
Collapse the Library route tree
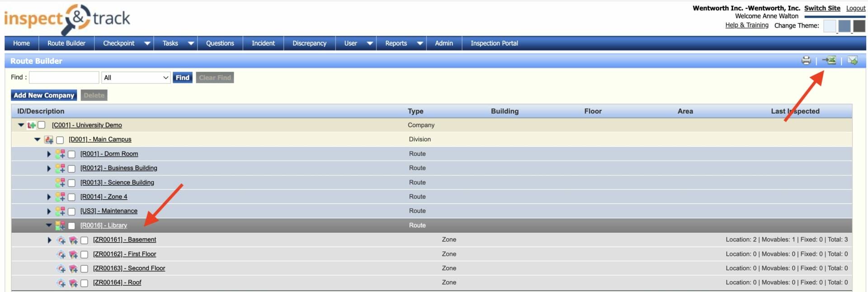coord(49,225)
